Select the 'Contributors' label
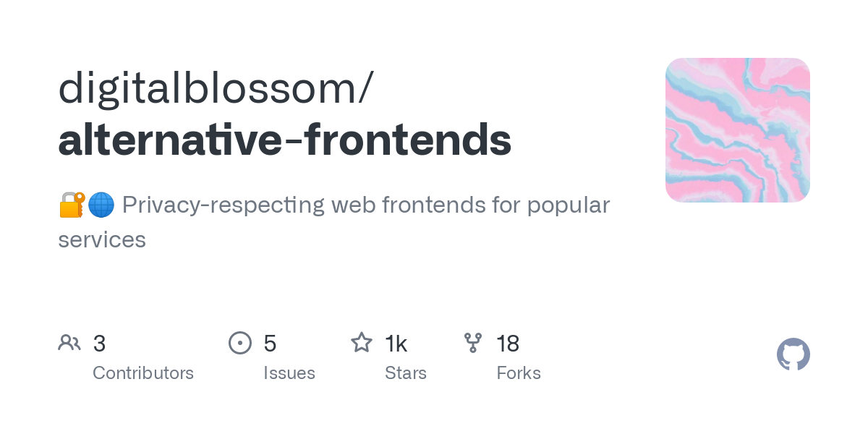 [x=143, y=373]
